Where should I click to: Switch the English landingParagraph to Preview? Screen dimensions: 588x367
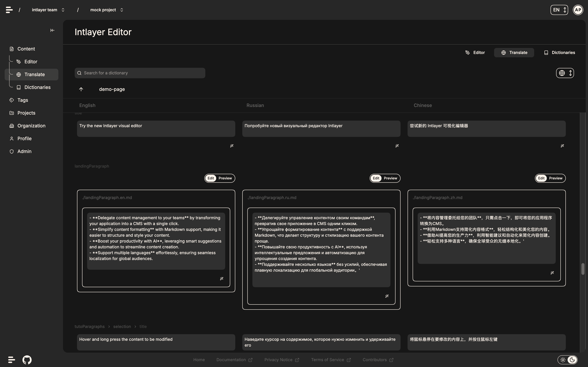(x=225, y=178)
